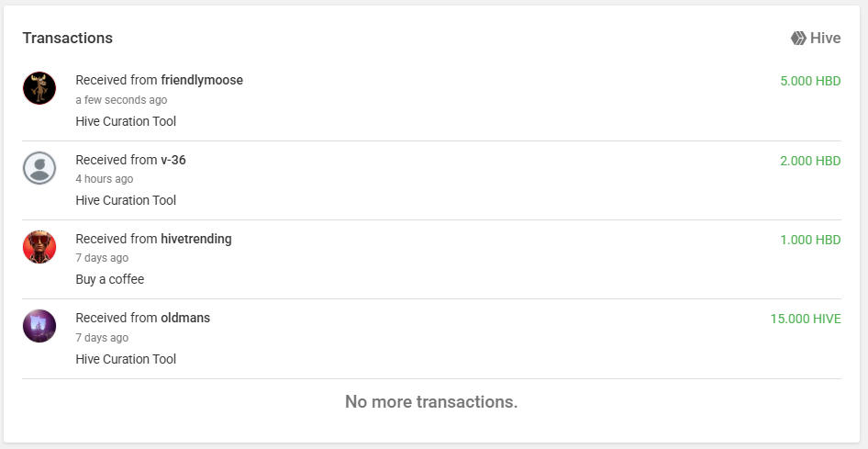The width and height of the screenshot is (868, 449).
Task: Go to the oldmans profile link
Action: coord(185,319)
